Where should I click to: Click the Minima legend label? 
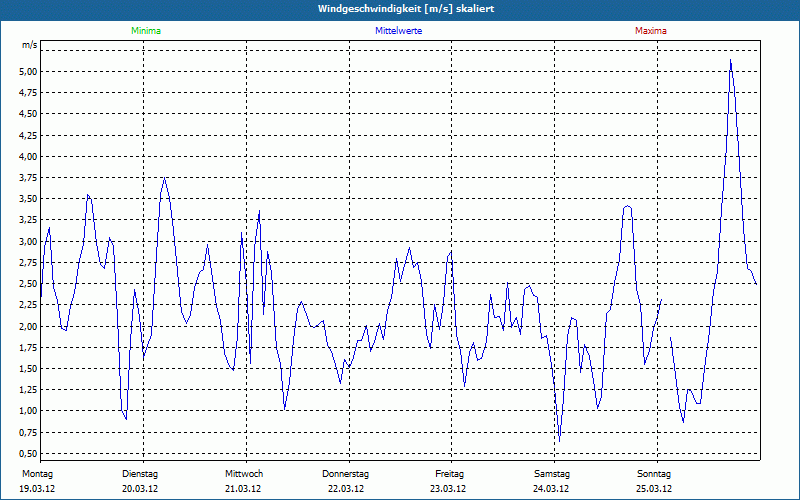pos(146,31)
